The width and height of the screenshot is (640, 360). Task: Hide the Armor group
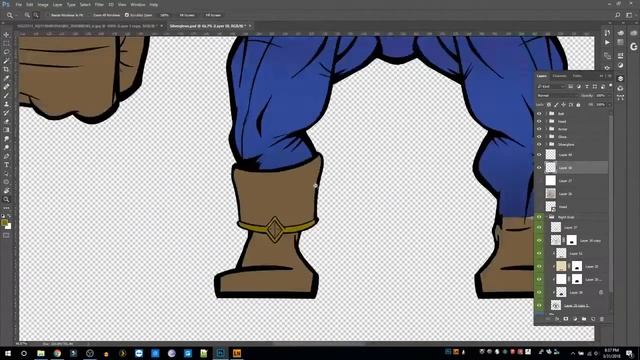[x=539, y=129]
